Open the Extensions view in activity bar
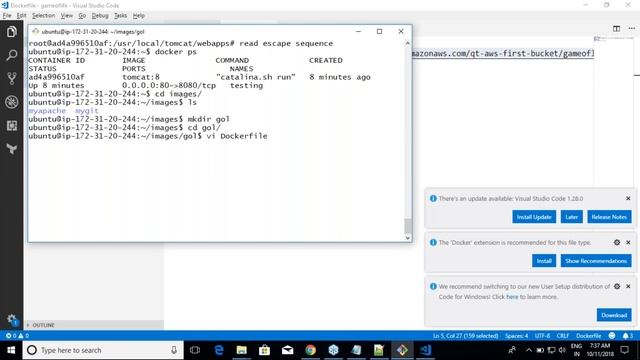Image resolution: width=640 pixels, height=360 pixels. [11, 126]
